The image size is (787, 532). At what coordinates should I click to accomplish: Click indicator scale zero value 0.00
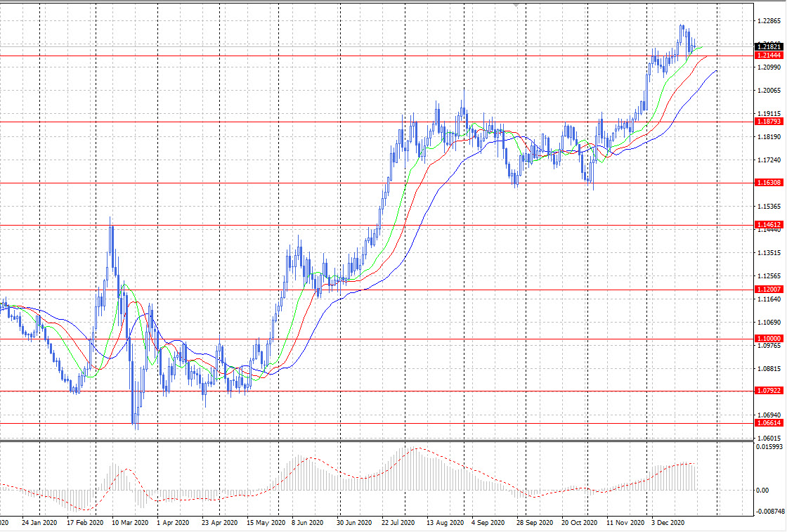pyautogui.click(x=762, y=491)
